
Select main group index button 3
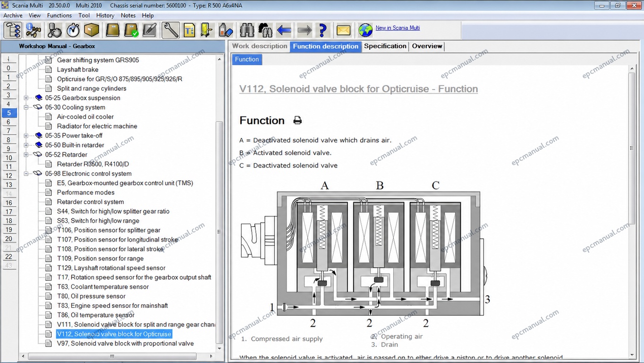[8, 95]
